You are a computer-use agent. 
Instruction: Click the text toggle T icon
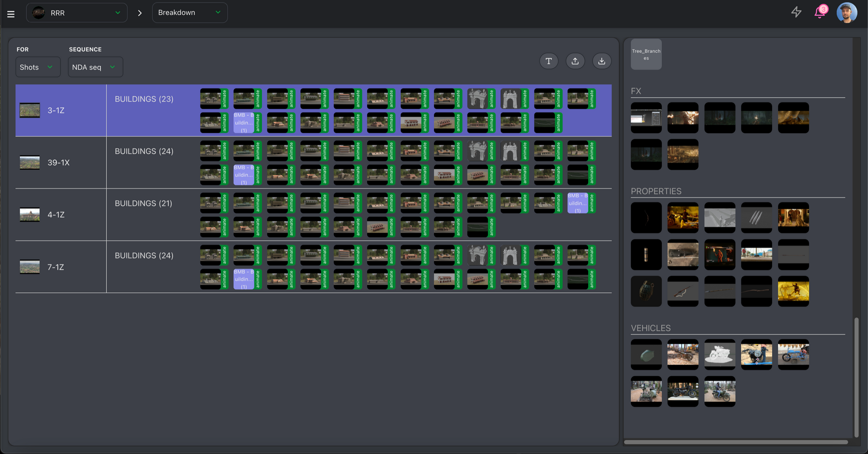(549, 61)
